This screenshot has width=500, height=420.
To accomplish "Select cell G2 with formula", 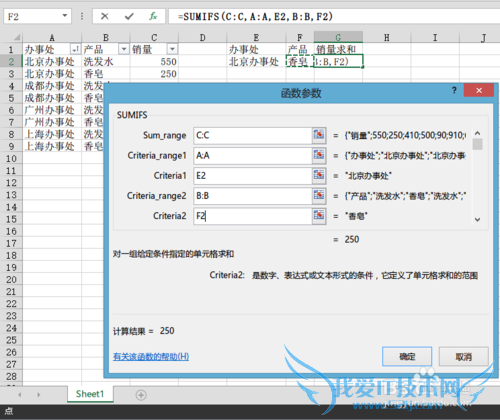I will pos(338,62).
